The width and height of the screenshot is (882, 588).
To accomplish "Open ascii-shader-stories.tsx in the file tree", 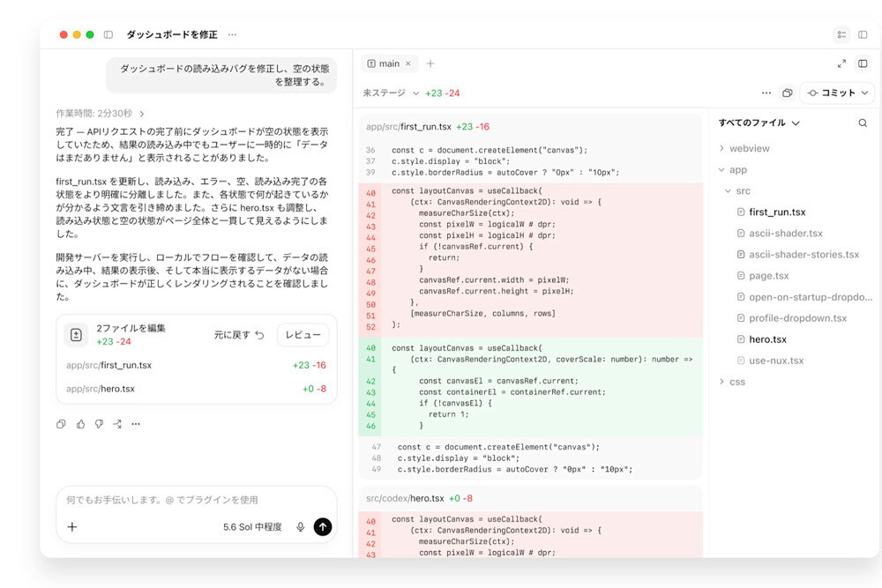I will click(x=798, y=255).
